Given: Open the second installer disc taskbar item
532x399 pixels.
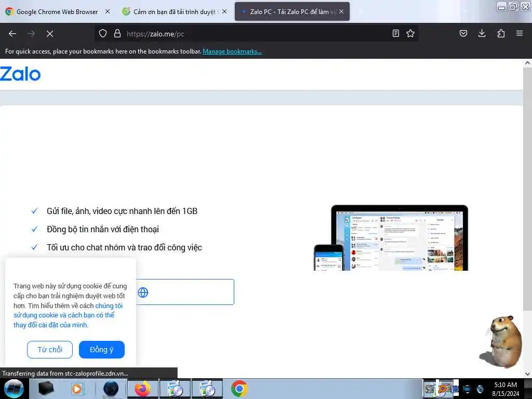Looking at the screenshot, I should pyautogui.click(x=207, y=389).
